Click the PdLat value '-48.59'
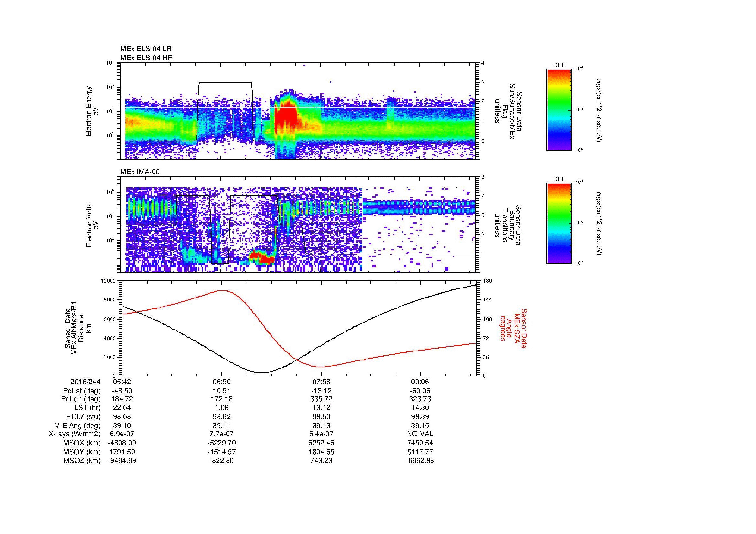The image size is (756, 534). (x=122, y=391)
